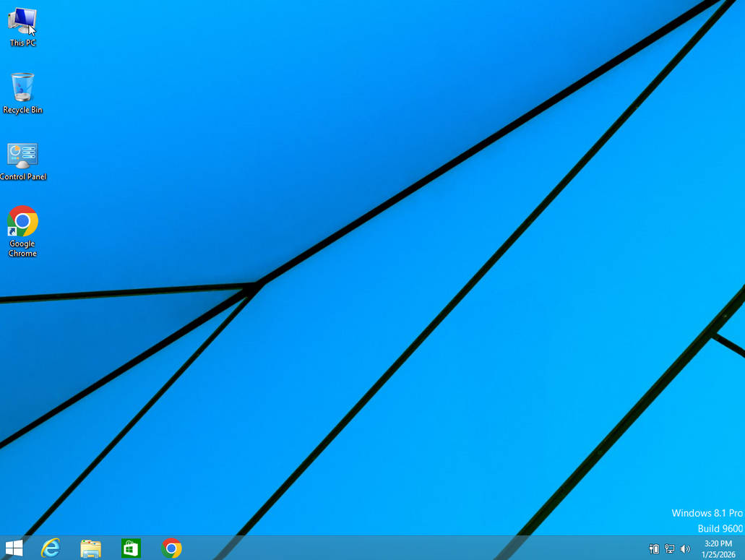This screenshot has height=560, width=745.
Task: Select the Control Panel icon label
Action: [x=23, y=176]
